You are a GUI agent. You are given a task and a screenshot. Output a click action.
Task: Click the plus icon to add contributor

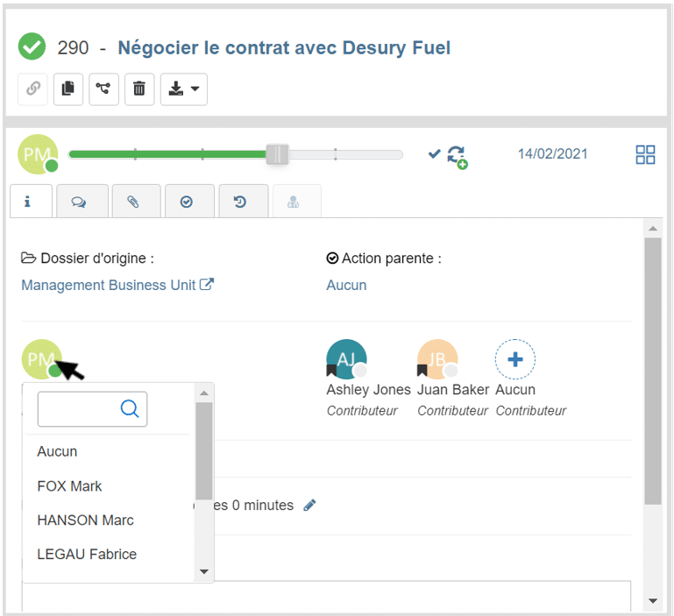pos(515,359)
